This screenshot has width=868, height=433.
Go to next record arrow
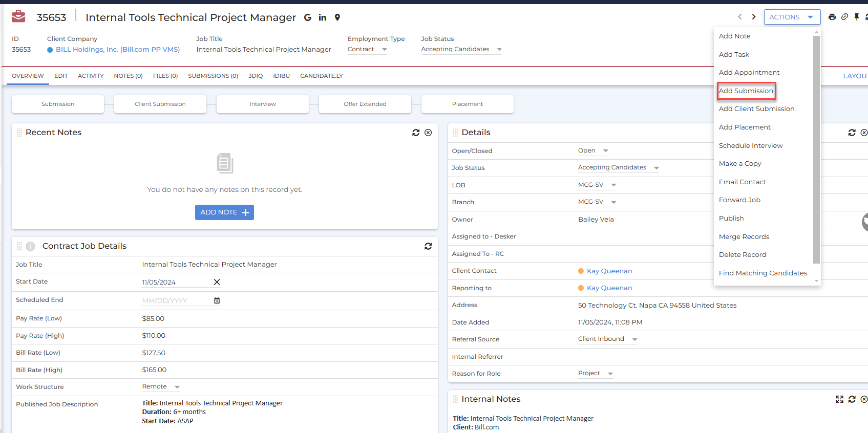tap(754, 17)
